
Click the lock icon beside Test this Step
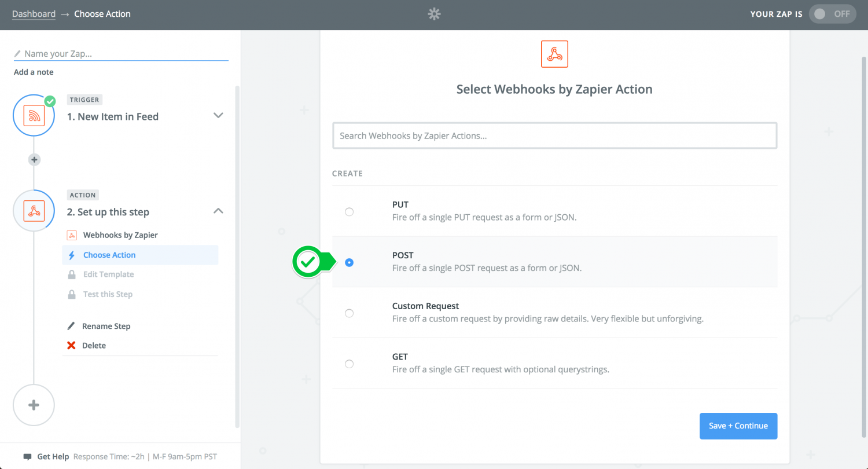click(x=72, y=294)
